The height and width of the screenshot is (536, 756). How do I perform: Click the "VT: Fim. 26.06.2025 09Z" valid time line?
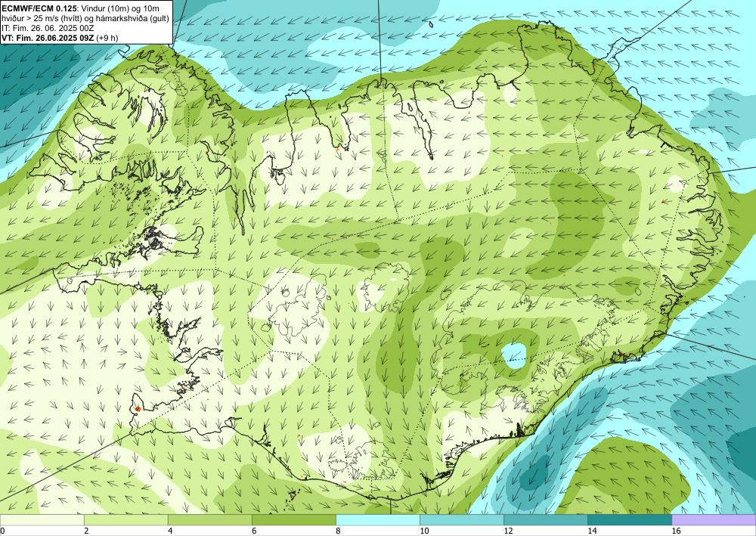tap(48, 38)
